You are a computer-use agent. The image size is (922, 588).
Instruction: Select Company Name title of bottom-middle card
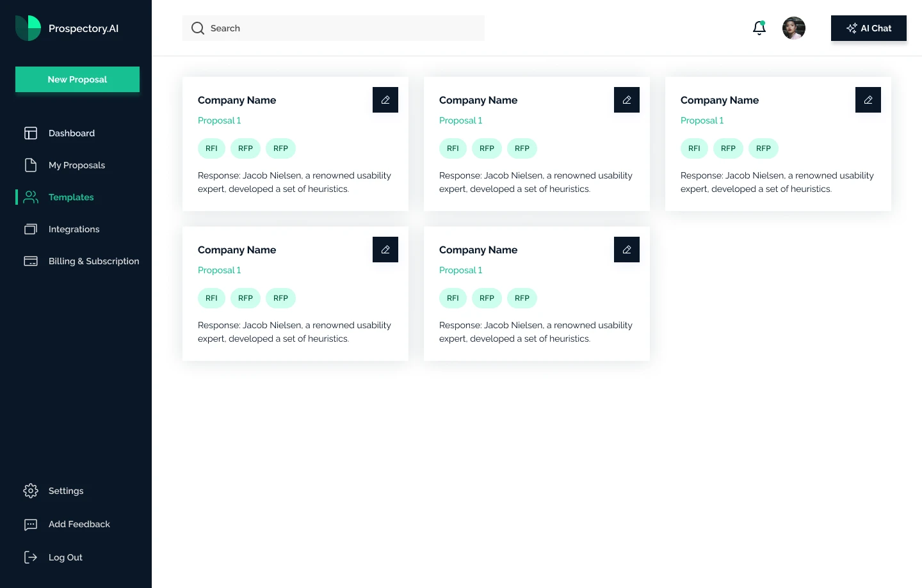tap(478, 250)
